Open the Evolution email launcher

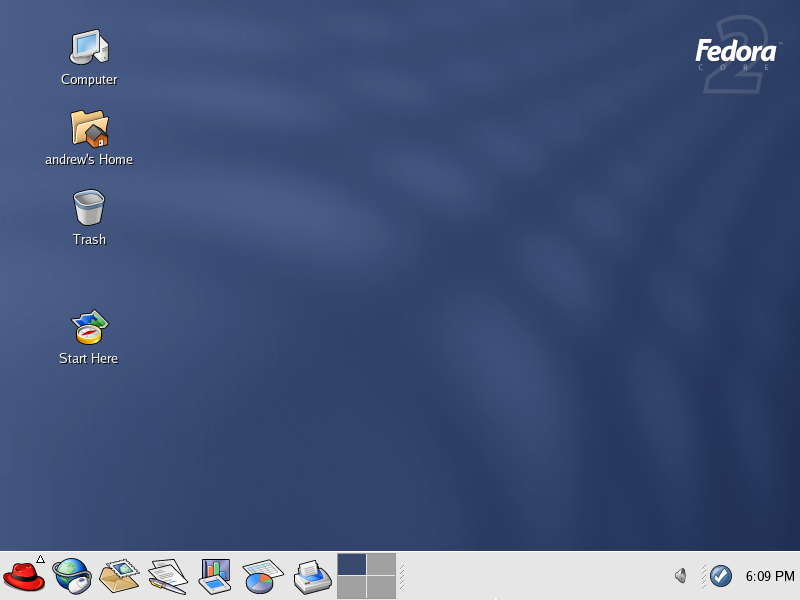tap(119, 576)
